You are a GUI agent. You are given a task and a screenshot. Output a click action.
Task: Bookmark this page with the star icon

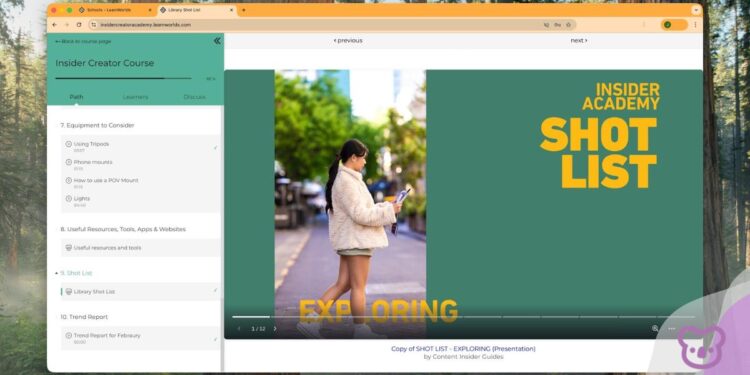pos(569,25)
